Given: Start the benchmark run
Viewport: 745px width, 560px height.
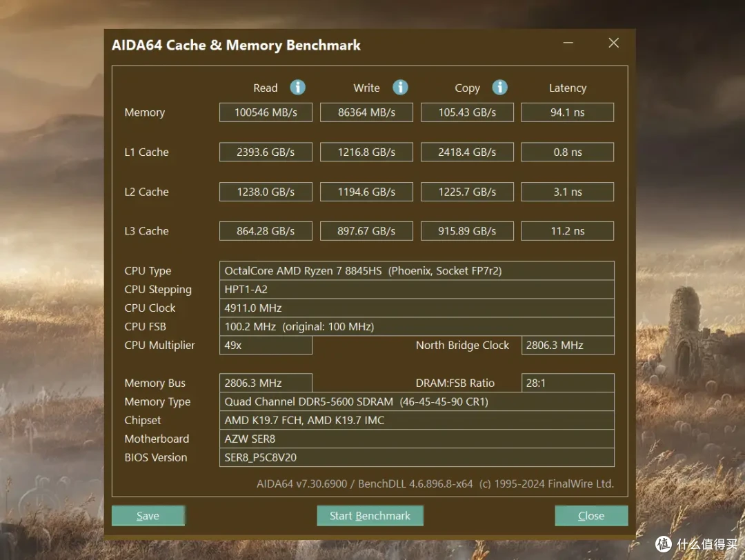Looking at the screenshot, I should (x=370, y=515).
